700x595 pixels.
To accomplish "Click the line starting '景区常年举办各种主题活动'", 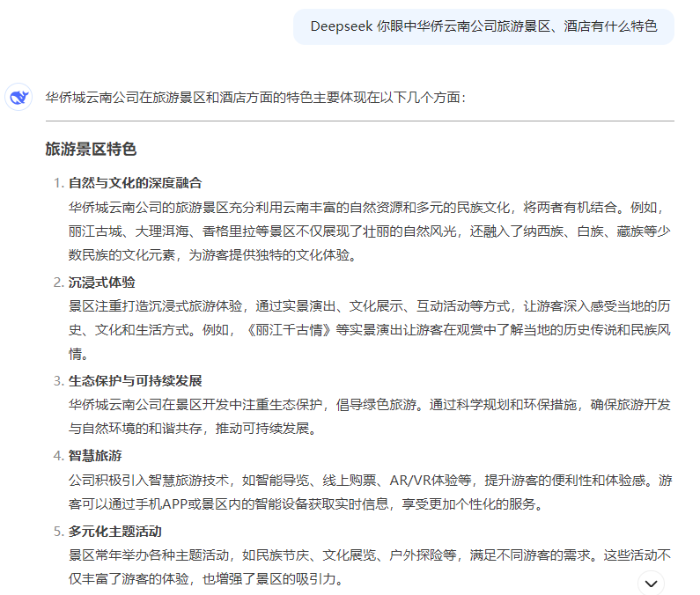I will [369, 555].
